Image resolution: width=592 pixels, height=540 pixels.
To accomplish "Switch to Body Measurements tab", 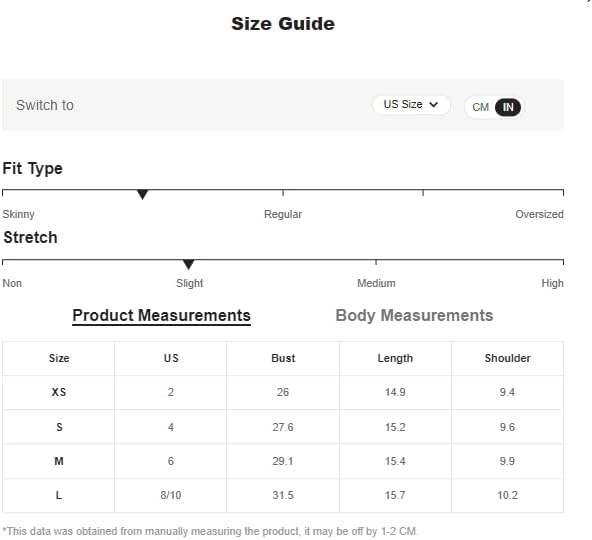I will pos(414,315).
